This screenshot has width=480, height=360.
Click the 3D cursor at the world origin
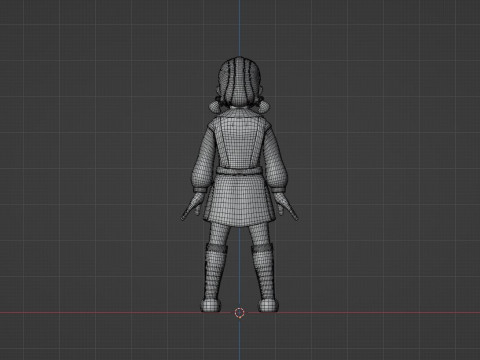[x=239, y=313]
